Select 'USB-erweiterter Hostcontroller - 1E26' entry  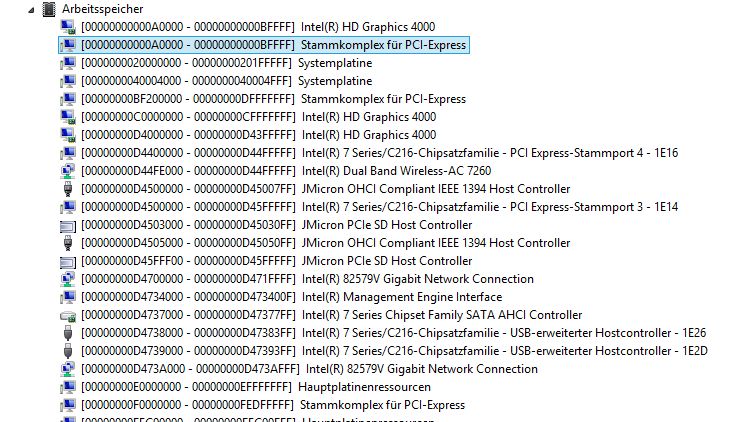pyautogui.click(x=393, y=333)
